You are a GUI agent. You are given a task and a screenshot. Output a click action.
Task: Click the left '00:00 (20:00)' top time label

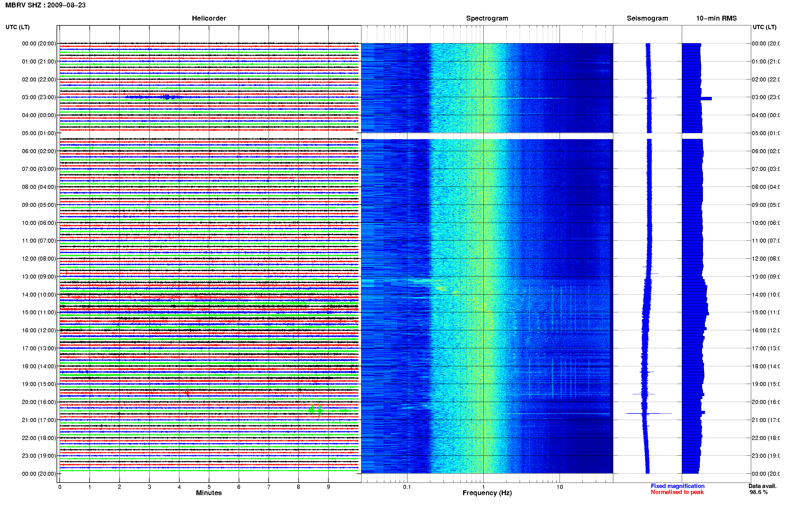pos(39,43)
